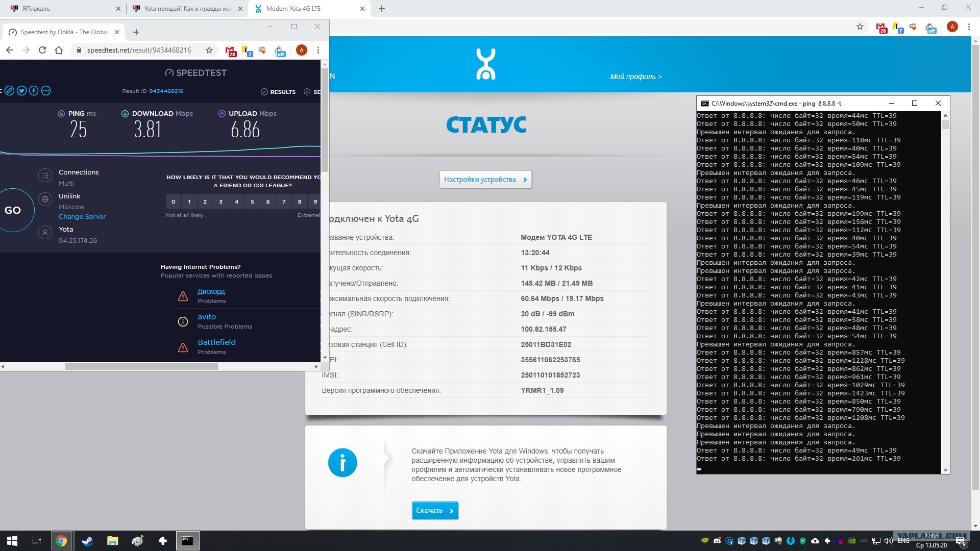Select the Modem Yota 4G LTE tab
Viewport: 980px width, 551px height.
[x=308, y=9]
